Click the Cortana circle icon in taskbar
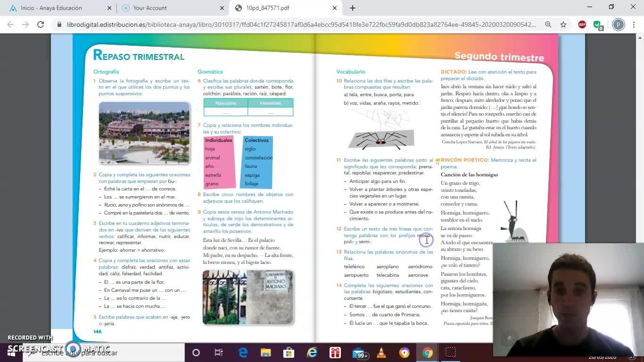Viewport: 644px width, 362px height. click(x=196, y=353)
